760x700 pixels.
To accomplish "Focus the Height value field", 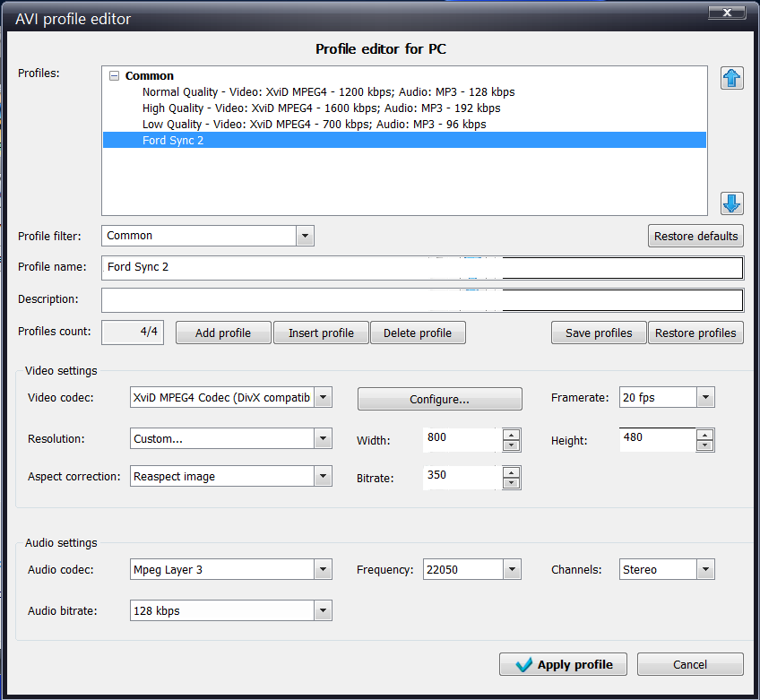I will click(x=657, y=440).
